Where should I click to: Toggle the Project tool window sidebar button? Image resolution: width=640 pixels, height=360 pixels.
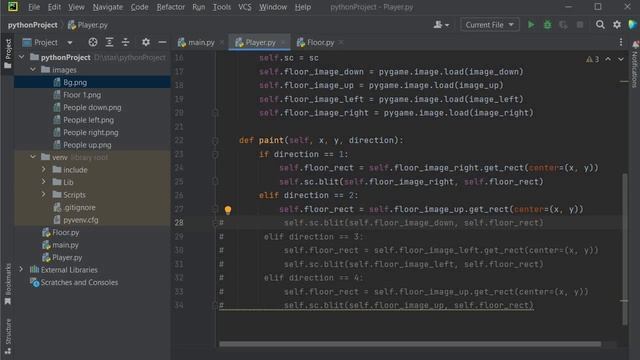(x=8, y=53)
